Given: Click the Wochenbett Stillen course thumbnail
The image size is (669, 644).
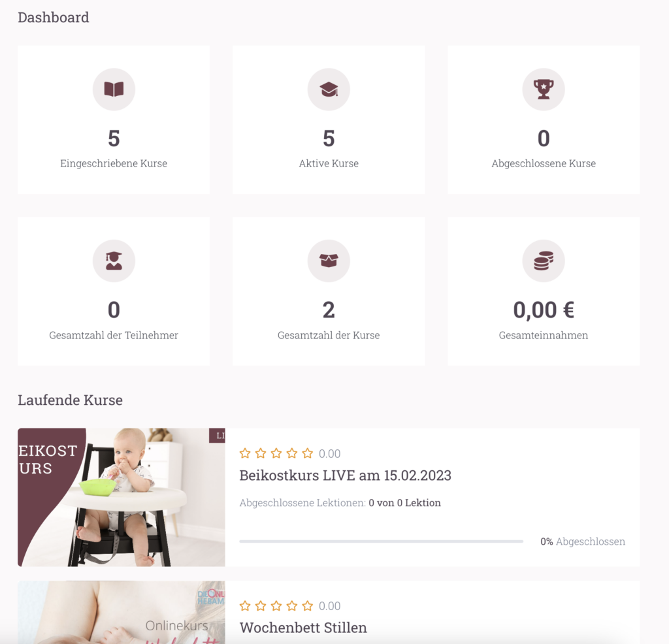Looking at the screenshot, I should click(121, 612).
